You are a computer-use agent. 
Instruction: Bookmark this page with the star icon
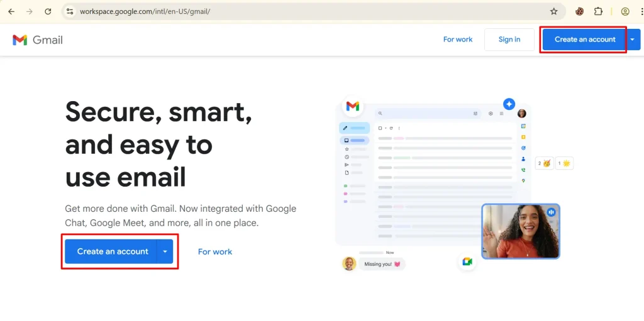(554, 11)
